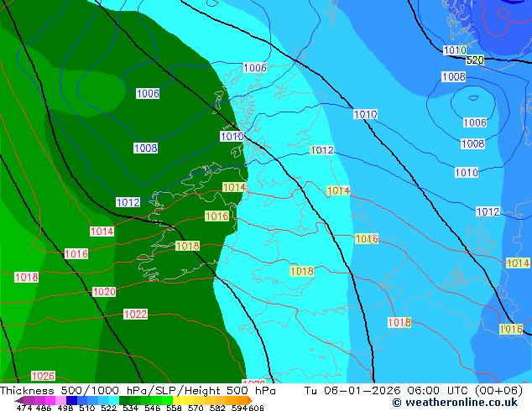Click the magenta swatch in the thickness legend
This screenshot has height=411, width=532.
click(x=50, y=400)
